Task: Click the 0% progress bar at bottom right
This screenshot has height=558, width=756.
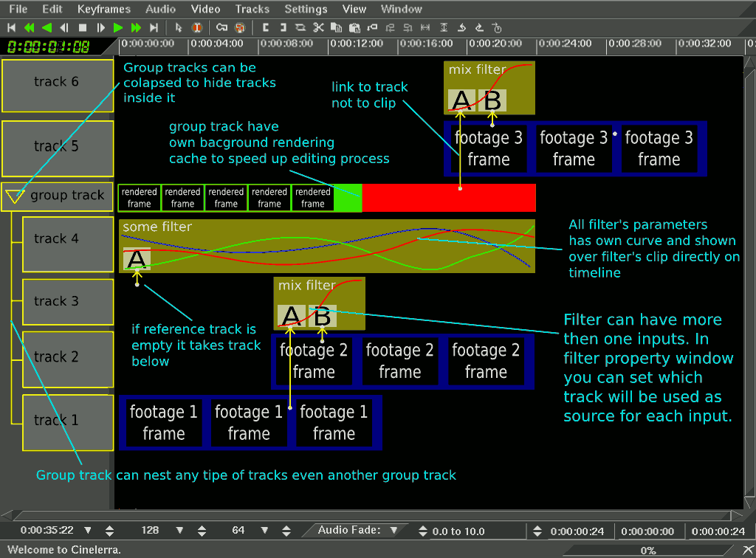Action: [648, 550]
